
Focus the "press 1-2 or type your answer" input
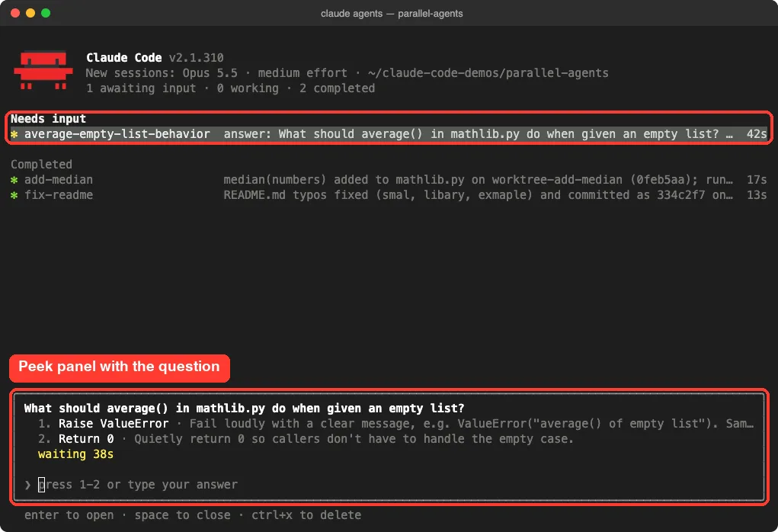(138, 485)
